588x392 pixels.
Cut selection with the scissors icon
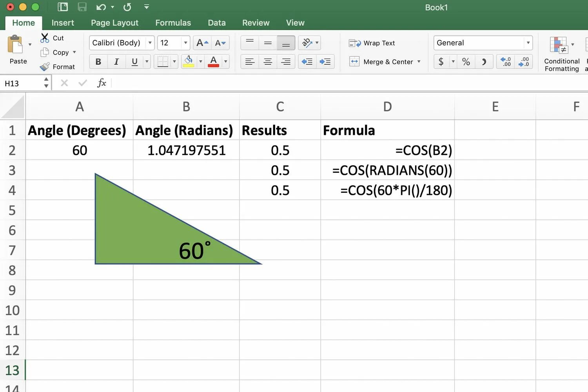click(x=45, y=38)
